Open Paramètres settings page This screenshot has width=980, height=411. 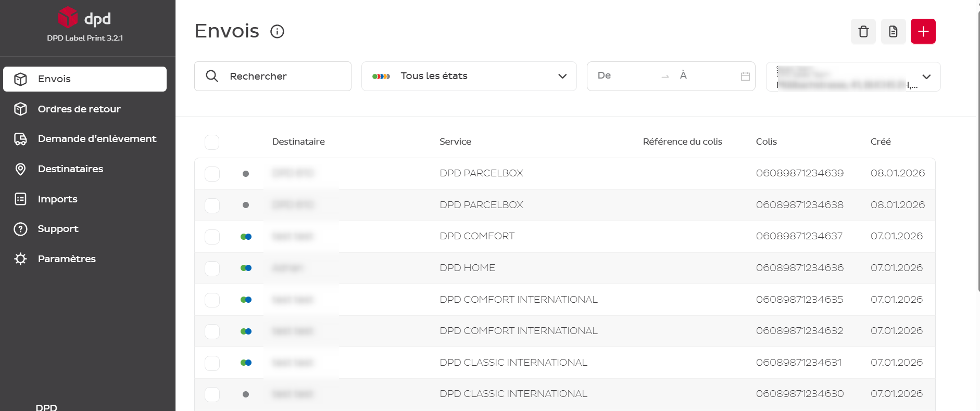67,259
